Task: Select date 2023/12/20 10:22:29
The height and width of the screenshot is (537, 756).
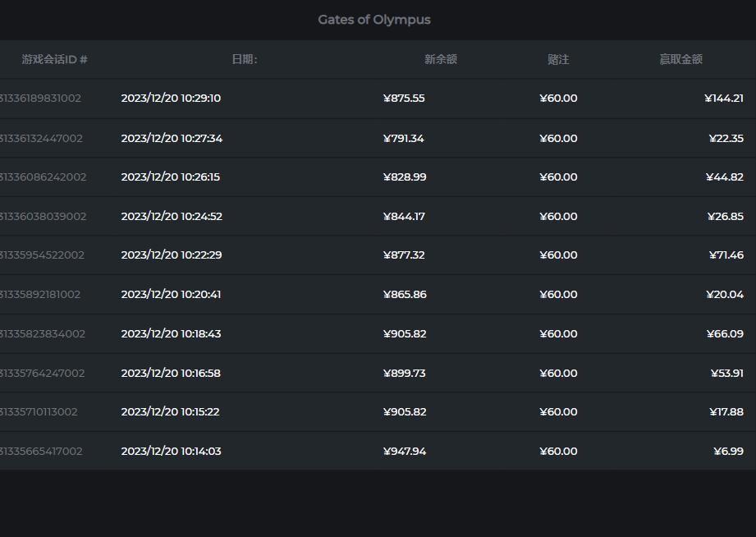Action: click(x=172, y=255)
